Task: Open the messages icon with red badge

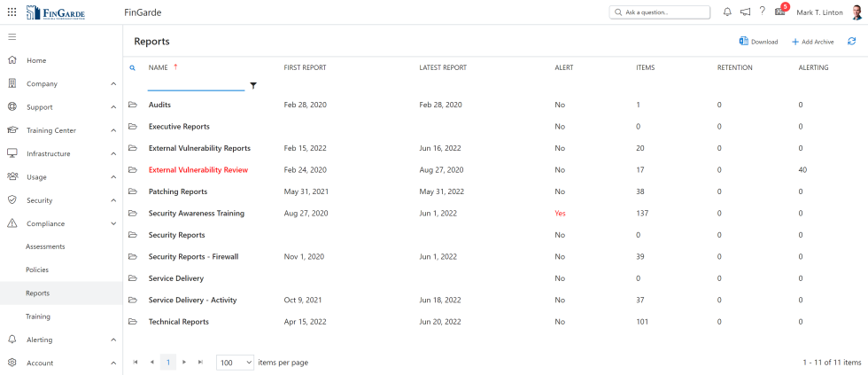Action: coord(779,12)
